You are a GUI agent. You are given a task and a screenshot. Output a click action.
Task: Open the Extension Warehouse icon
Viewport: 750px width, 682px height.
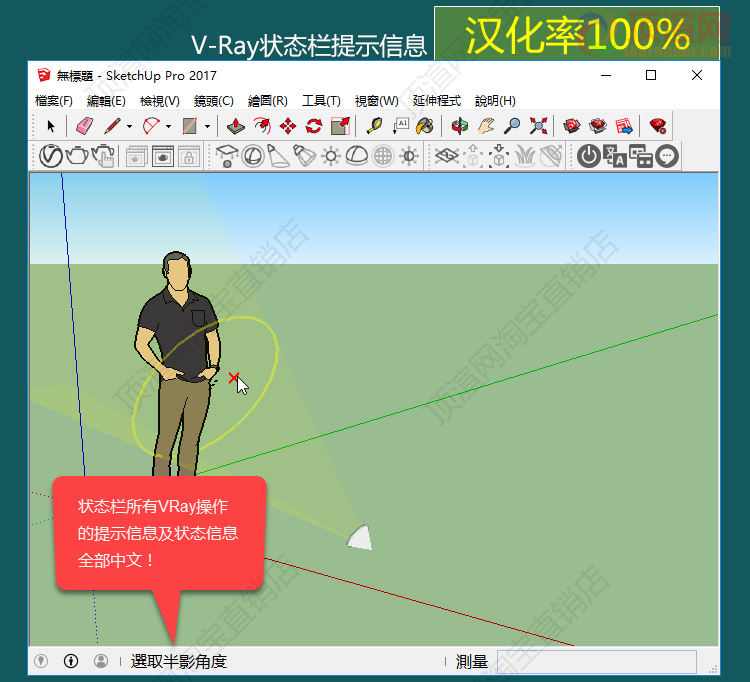click(x=598, y=126)
